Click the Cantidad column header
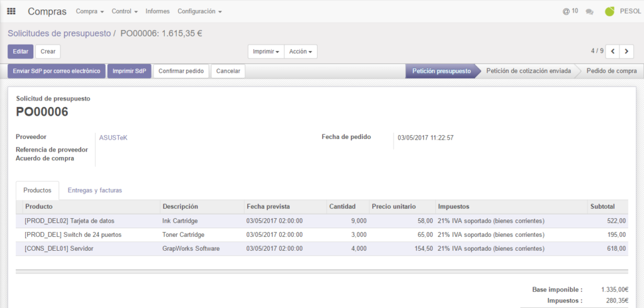The image size is (644, 308). coord(348,207)
